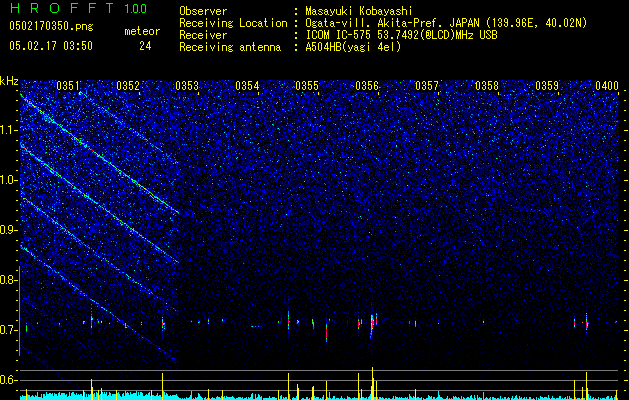Click the 1.0 kHz axis label
Image resolution: width=629 pixels, height=400 pixels.
tap(9, 180)
